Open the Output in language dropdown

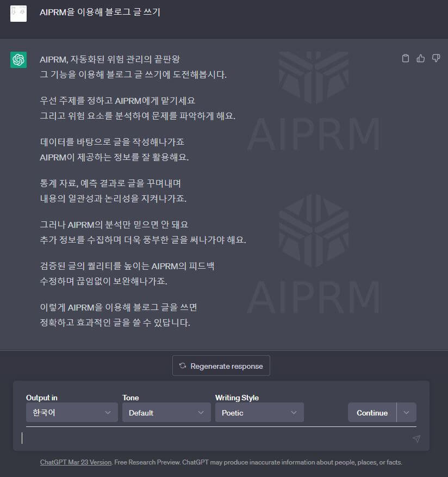click(x=71, y=412)
